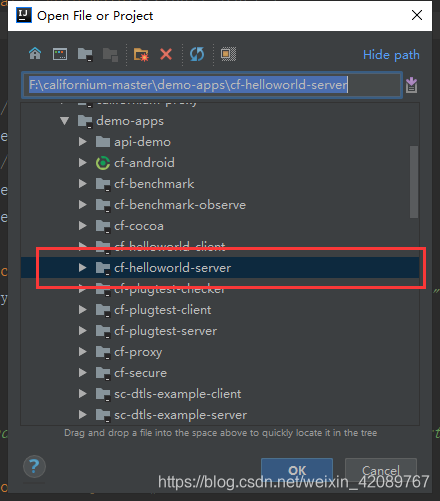Click the cf-secure folder icon
The height and width of the screenshot is (501, 440).
pos(103,373)
